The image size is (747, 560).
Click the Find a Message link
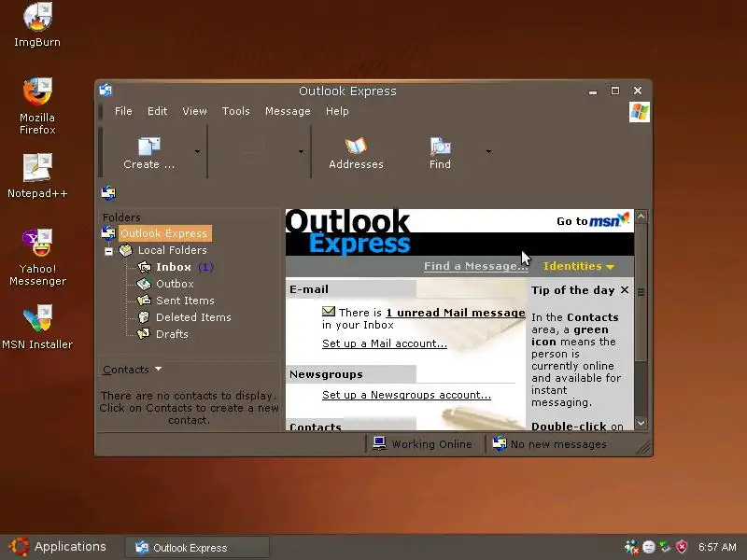coord(476,266)
